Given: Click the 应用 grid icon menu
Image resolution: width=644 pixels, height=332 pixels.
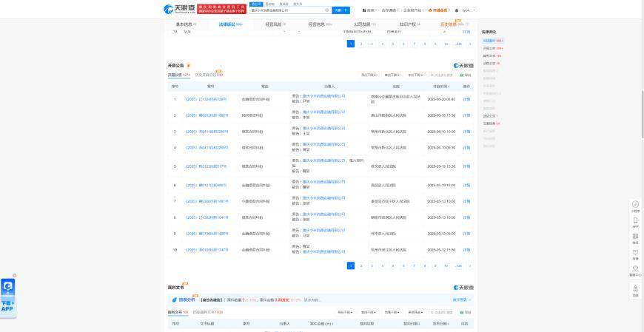Looking at the screenshot, I should pos(369,10).
